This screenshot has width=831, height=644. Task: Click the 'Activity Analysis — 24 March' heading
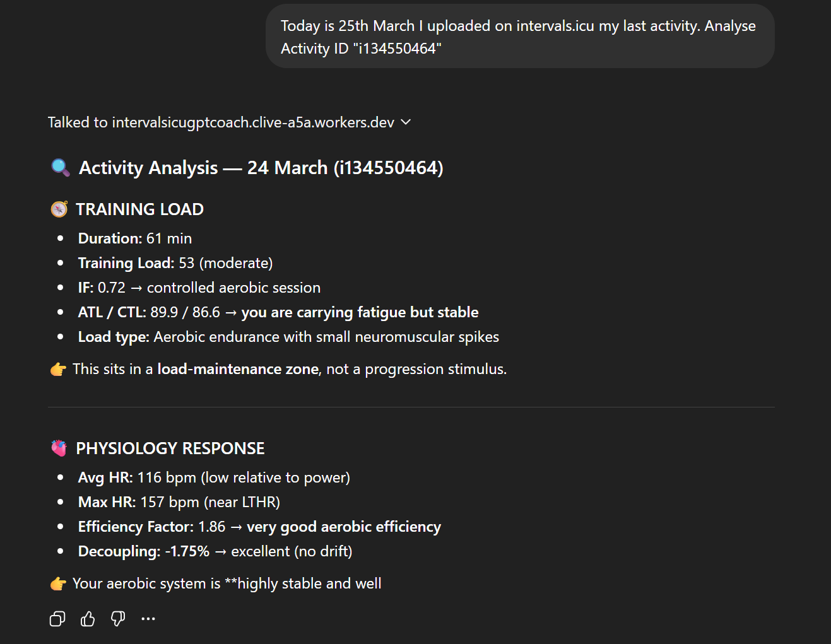click(261, 168)
